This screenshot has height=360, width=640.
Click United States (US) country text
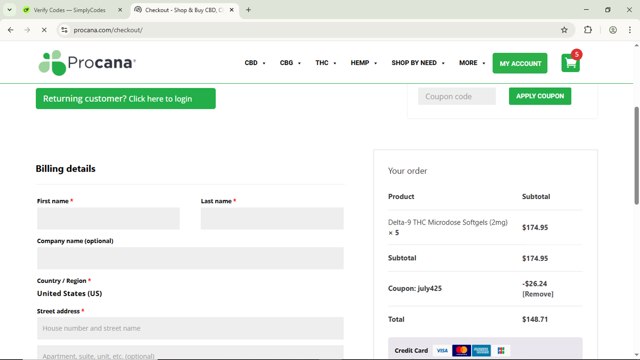click(69, 293)
